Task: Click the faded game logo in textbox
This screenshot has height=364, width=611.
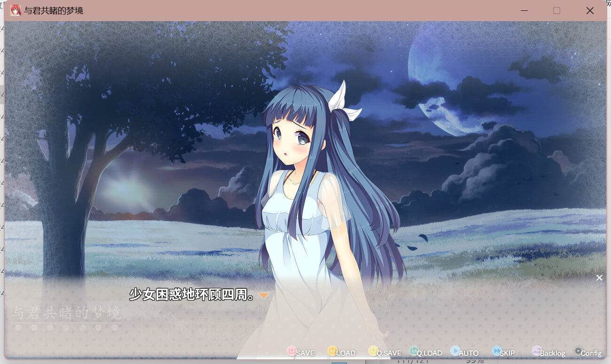Action: pos(66,314)
